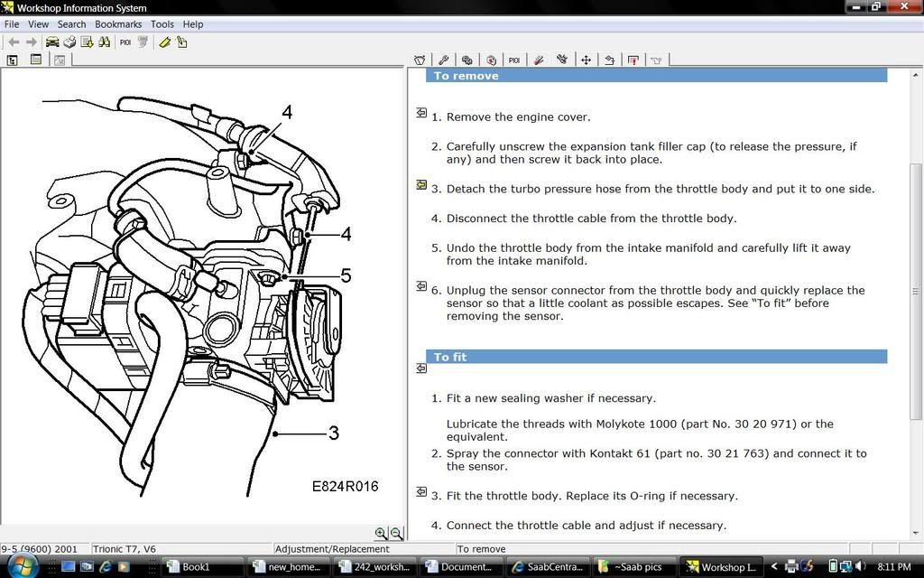Navigate back using the left arrow icon
Screen dimensions: 924x578
13,42
